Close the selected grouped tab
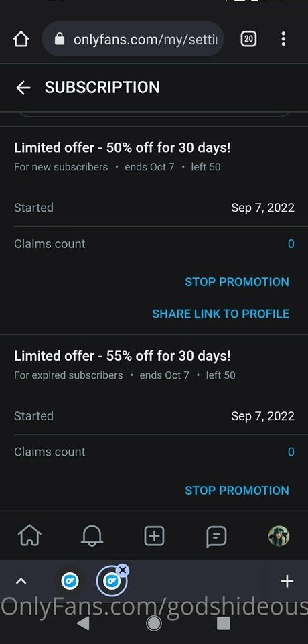The width and height of the screenshot is (308, 644). [x=123, y=570]
